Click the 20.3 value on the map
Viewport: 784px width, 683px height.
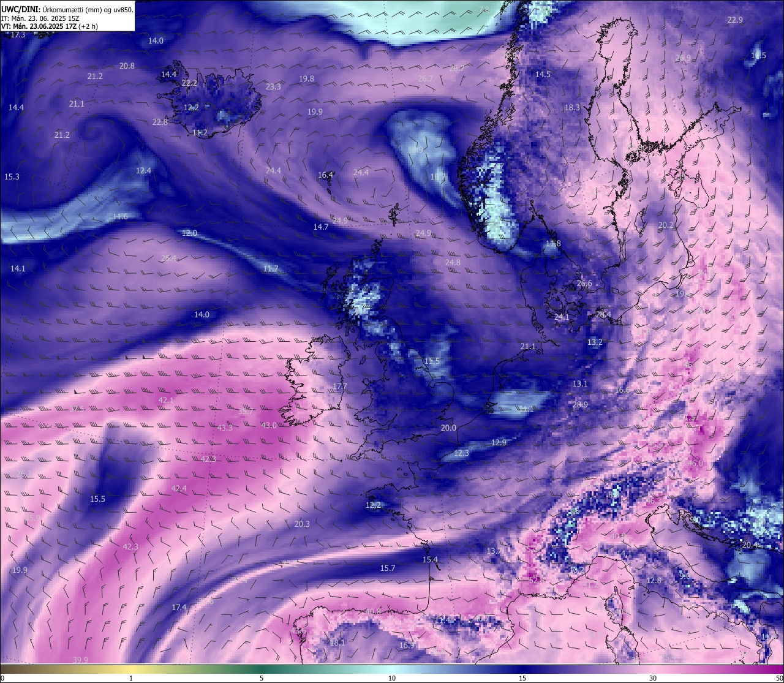coord(302,524)
